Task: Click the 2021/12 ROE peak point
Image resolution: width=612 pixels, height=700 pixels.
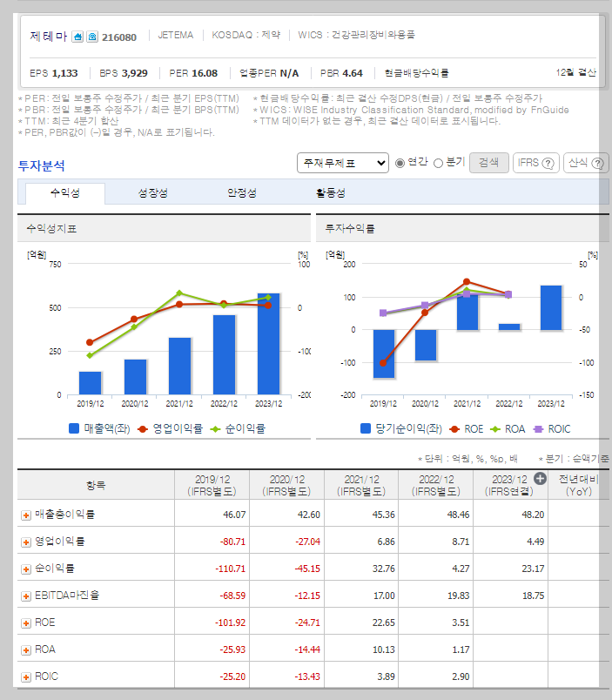Action: point(467,282)
